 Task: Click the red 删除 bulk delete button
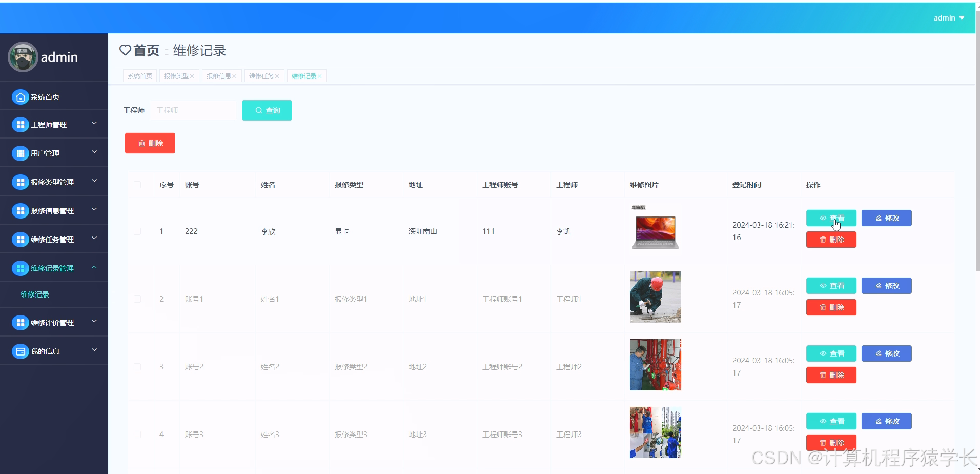tap(150, 143)
